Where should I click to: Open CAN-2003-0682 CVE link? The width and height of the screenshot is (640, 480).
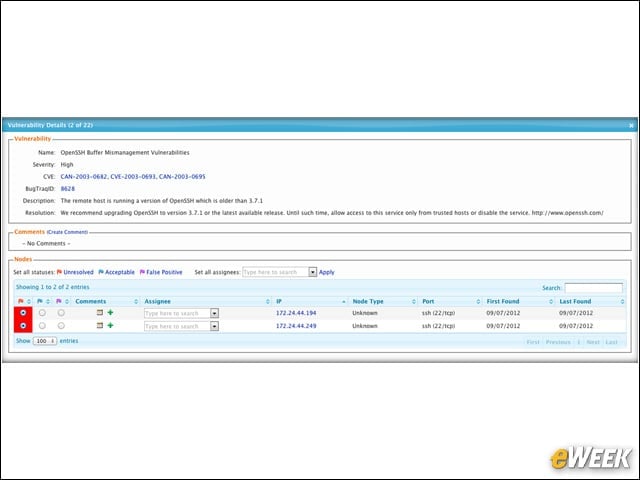click(x=84, y=177)
